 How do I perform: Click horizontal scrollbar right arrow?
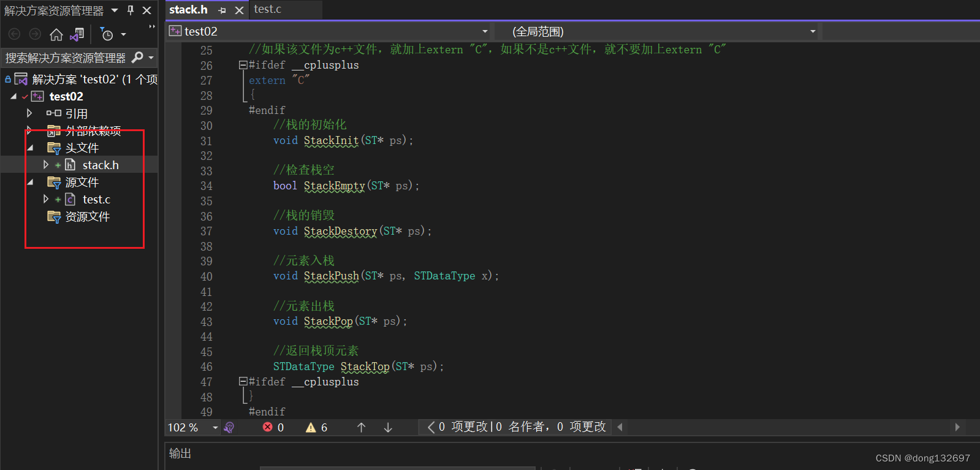957,427
